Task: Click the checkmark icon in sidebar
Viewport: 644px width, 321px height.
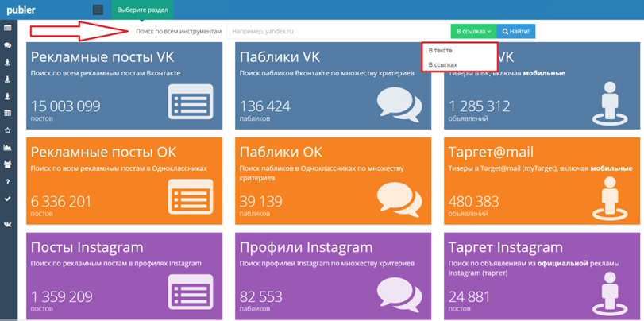Action: pos(7,199)
